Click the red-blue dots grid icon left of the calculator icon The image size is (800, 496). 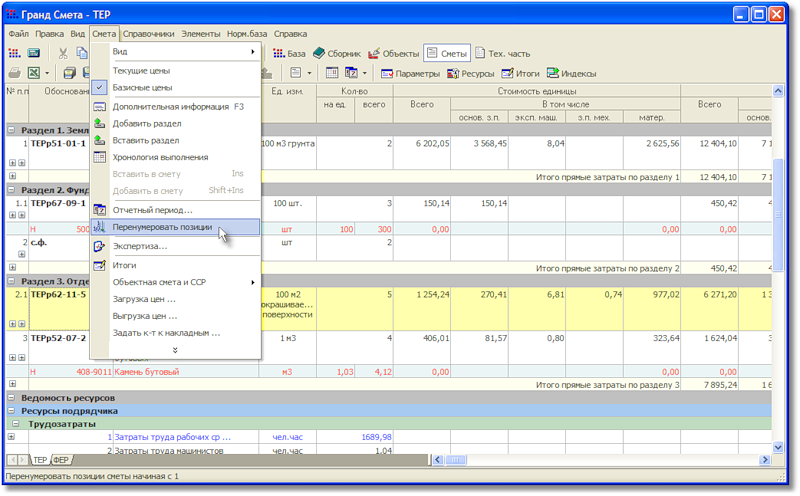tap(15, 54)
